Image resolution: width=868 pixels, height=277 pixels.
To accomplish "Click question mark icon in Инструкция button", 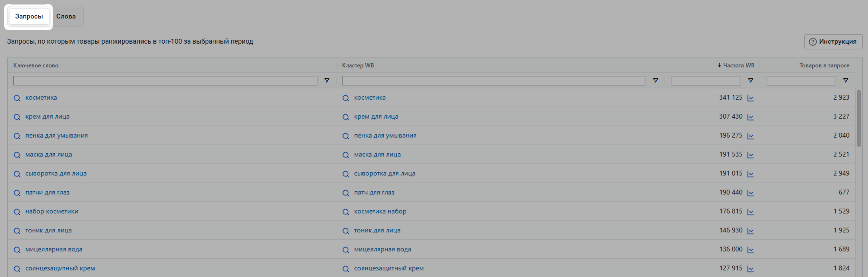I will (x=813, y=42).
